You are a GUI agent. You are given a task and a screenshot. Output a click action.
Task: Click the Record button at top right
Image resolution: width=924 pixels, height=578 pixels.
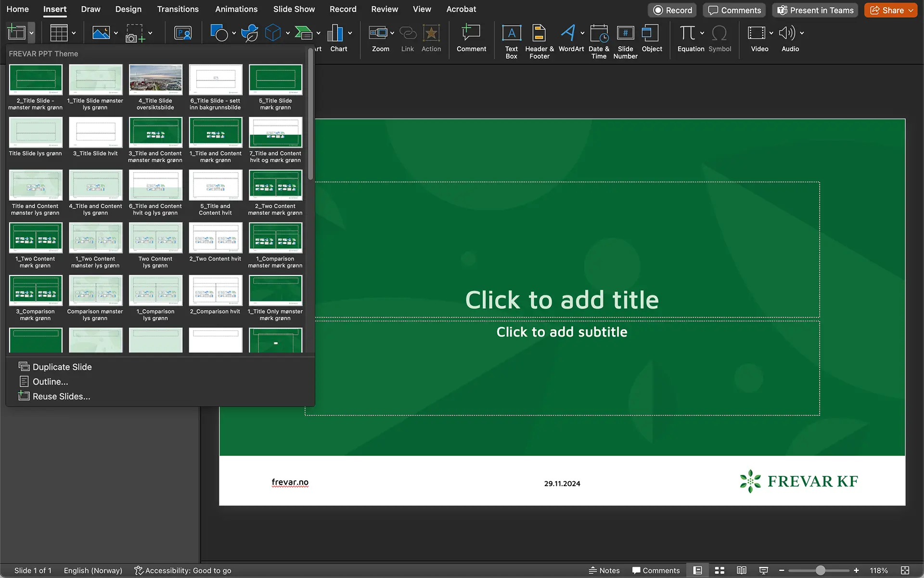point(672,10)
